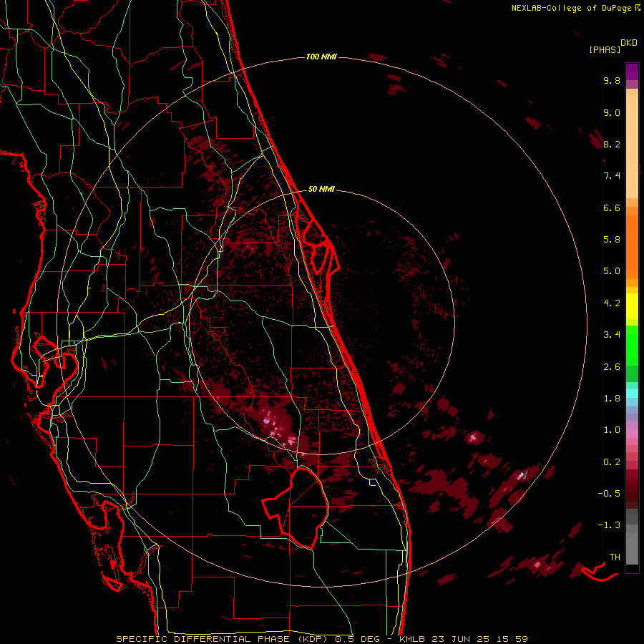Click the DKD label above the color scale
Image resolution: width=644 pixels, height=644 pixels.
(x=629, y=43)
